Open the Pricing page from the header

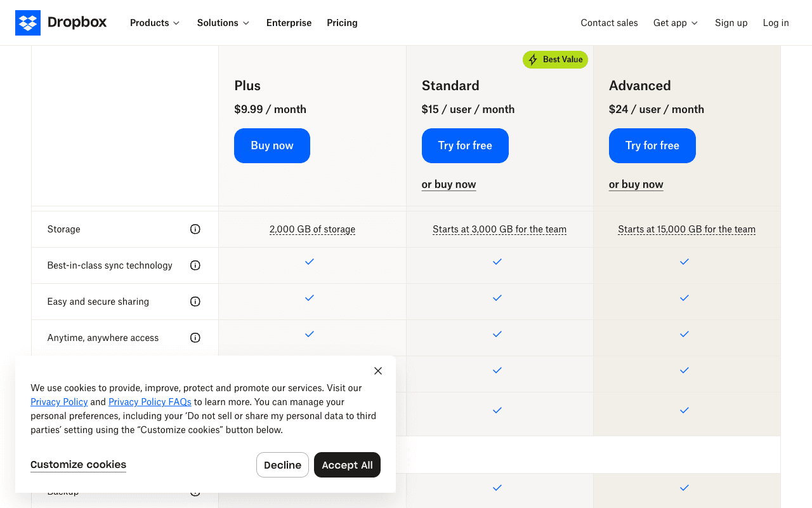pos(343,23)
